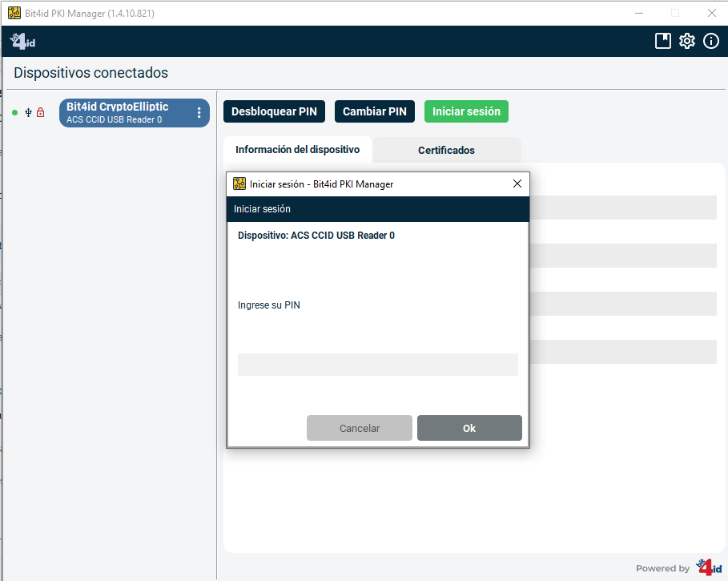Viewport: 728px width, 581px height.
Task: Open the info icon in header
Action: (x=711, y=41)
